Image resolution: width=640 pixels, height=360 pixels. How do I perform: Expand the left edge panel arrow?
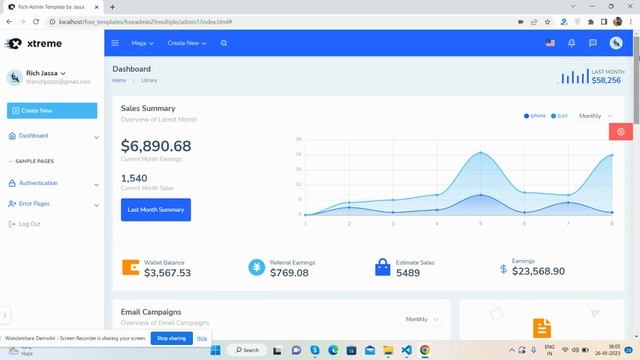click(5, 315)
